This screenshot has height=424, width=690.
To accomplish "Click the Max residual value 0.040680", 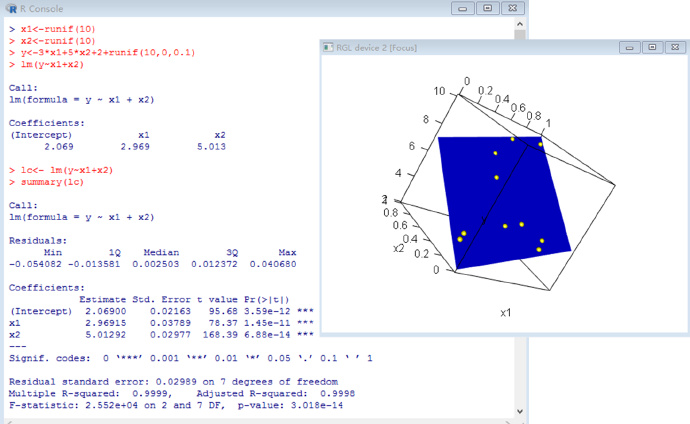I will pyautogui.click(x=273, y=264).
